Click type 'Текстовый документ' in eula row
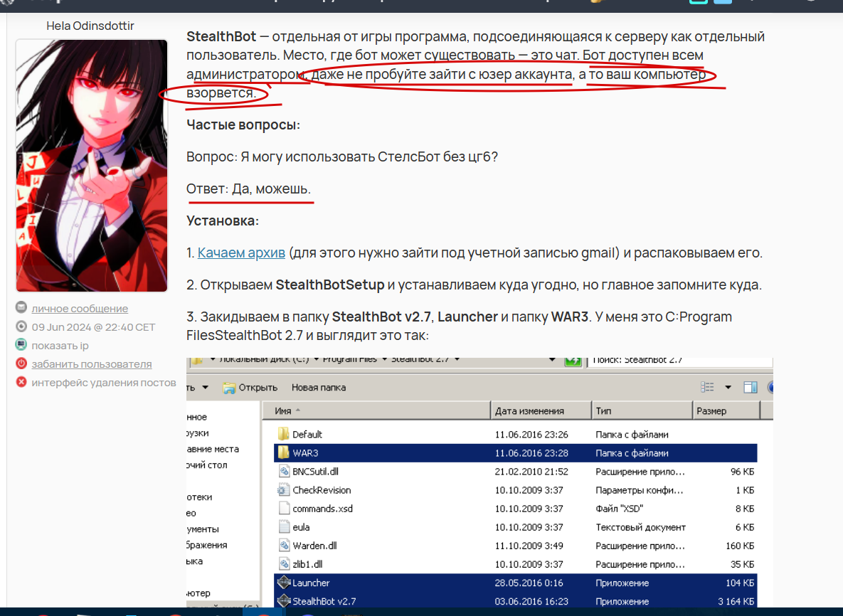This screenshot has height=616, width=843. 640,527
